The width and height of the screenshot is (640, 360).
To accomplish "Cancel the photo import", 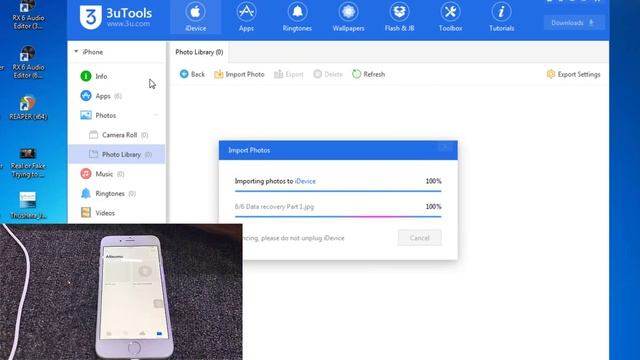I will (420, 238).
